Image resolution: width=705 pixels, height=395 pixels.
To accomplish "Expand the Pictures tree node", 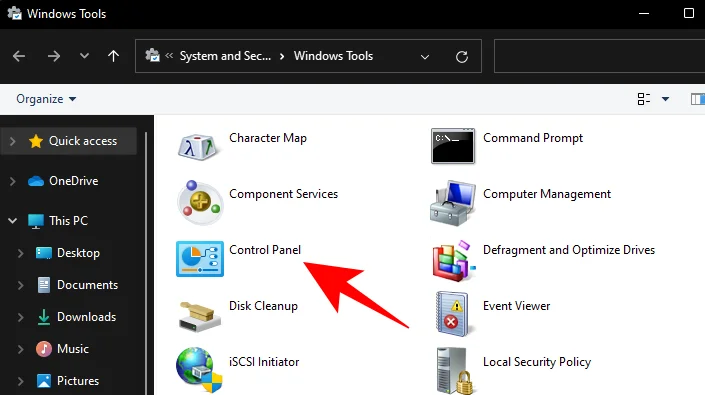I will point(20,381).
